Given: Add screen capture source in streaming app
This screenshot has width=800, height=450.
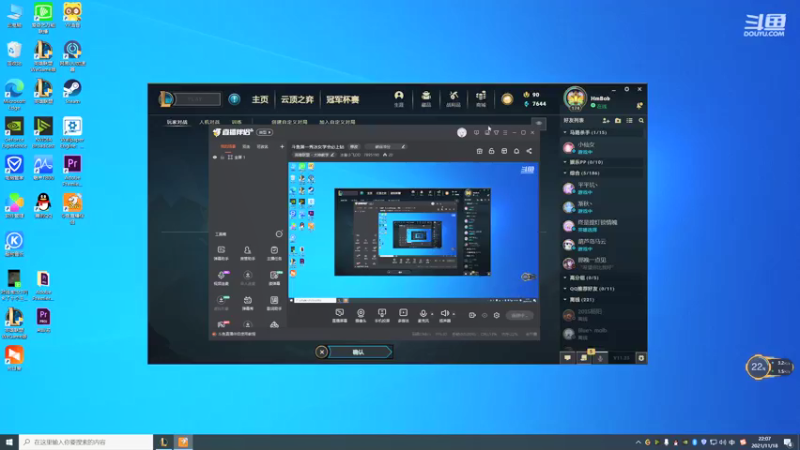Looking at the screenshot, I should (x=340, y=315).
